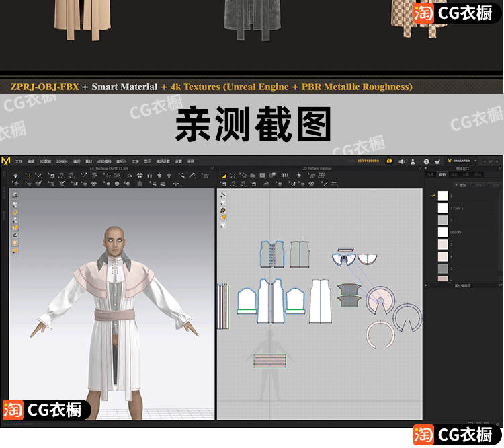This screenshot has height=448, width=504.
Task: Select the yellow Edit Pattern tool in 2D toolbar
Action: pyautogui.click(x=224, y=176)
